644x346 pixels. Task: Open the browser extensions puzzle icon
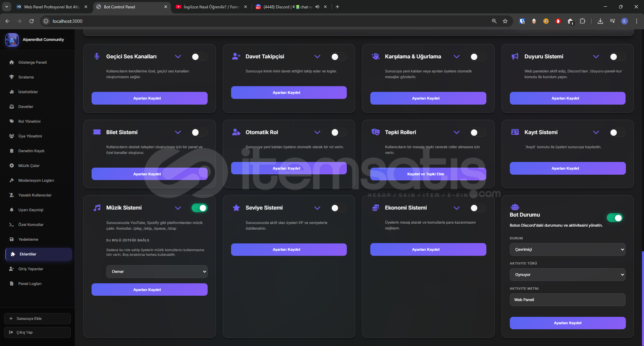pos(582,21)
